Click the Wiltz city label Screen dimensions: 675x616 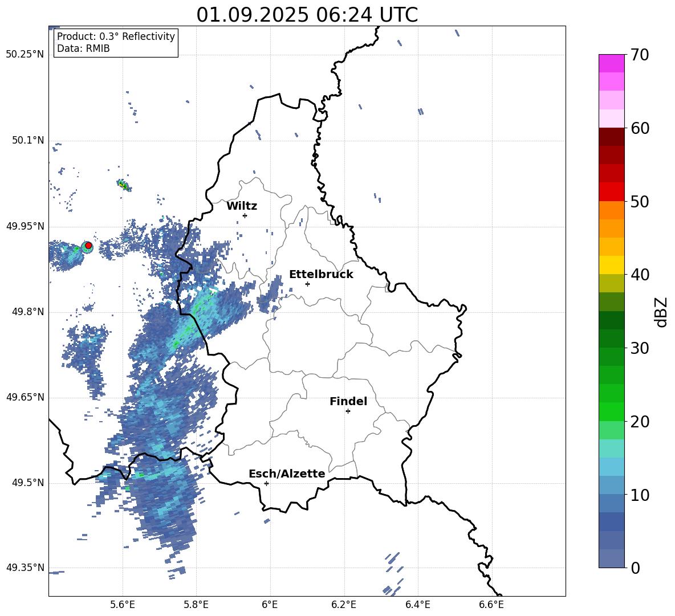pos(242,206)
